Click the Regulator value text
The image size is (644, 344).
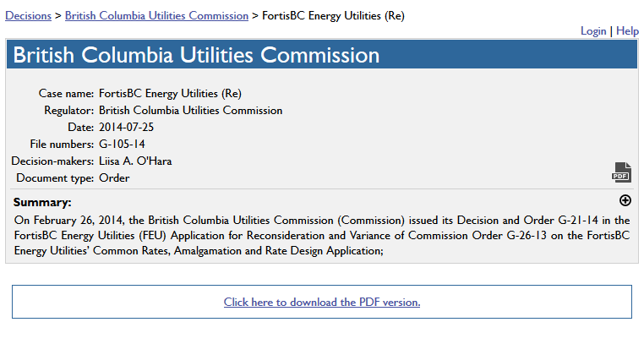click(190, 110)
